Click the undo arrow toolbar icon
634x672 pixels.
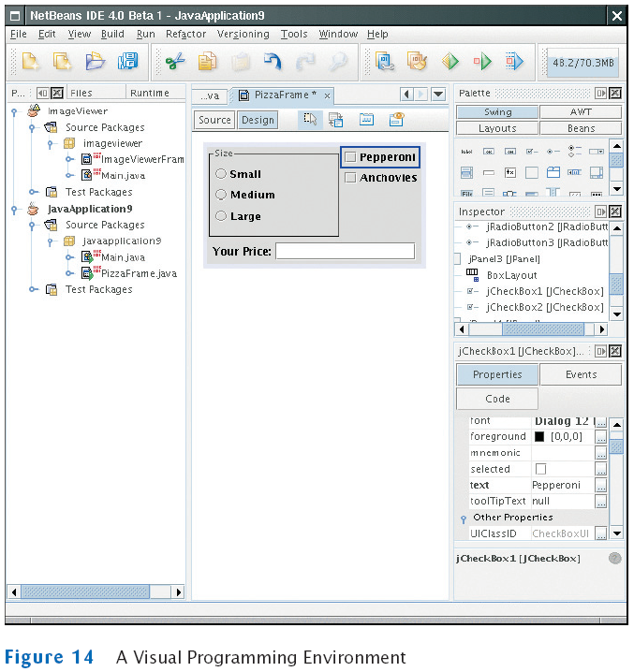click(x=273, y=63)
